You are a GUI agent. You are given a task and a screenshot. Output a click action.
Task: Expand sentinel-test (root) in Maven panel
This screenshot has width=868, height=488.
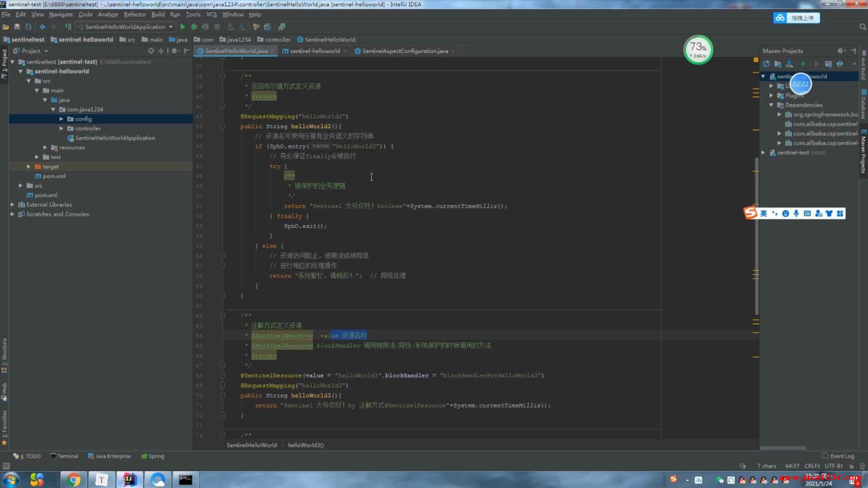click(763, 153)
